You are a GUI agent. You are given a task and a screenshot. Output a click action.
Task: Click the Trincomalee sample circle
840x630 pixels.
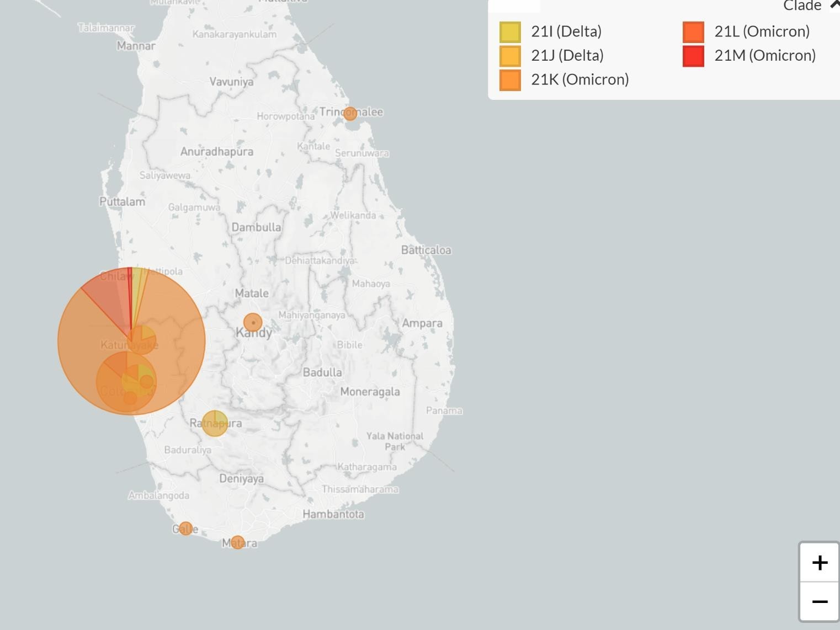point(350,114)
